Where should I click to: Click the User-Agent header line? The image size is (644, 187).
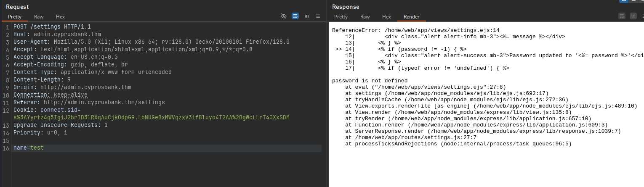click(x=152, y=42)
